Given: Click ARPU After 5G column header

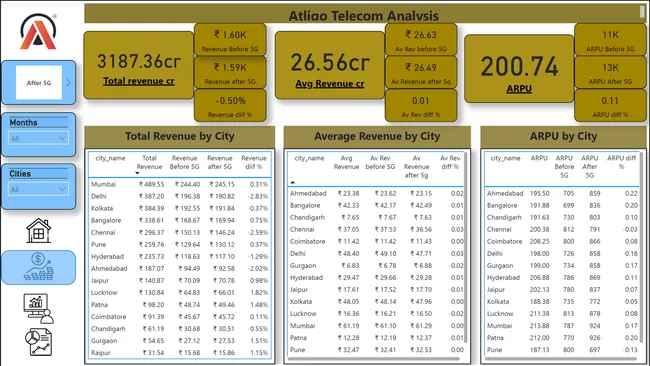Looking at the screenshot, I should click(x=589, y=167).
